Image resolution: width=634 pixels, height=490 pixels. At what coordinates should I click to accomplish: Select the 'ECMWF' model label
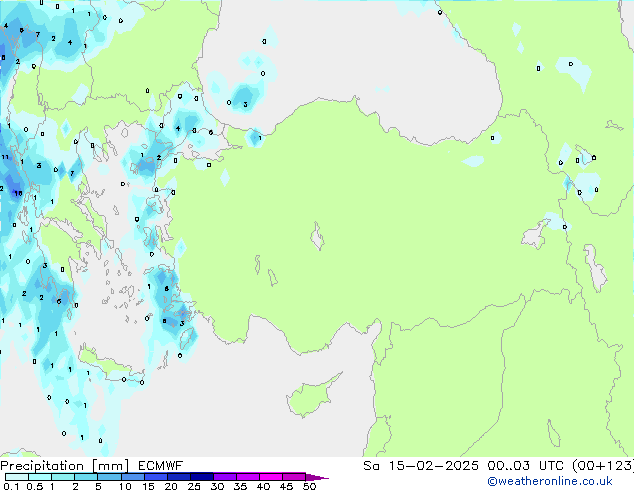(x=161, y=466)
